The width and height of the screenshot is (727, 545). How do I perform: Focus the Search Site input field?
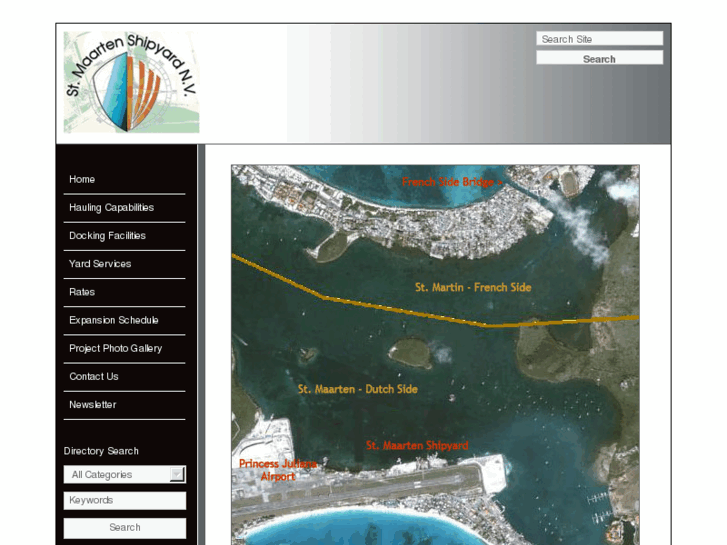pyautogui.click(x=599, y=39)
